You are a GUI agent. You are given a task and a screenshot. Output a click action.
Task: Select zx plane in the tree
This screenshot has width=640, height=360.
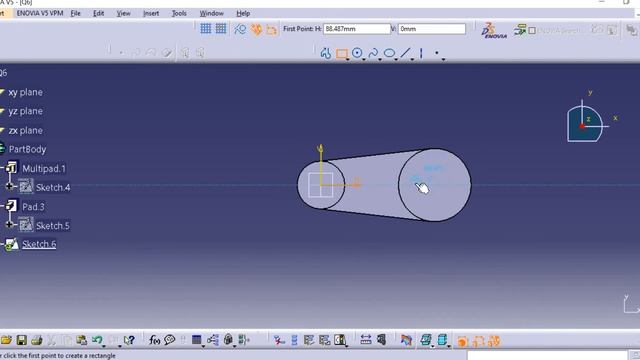(x=25, y=131)
